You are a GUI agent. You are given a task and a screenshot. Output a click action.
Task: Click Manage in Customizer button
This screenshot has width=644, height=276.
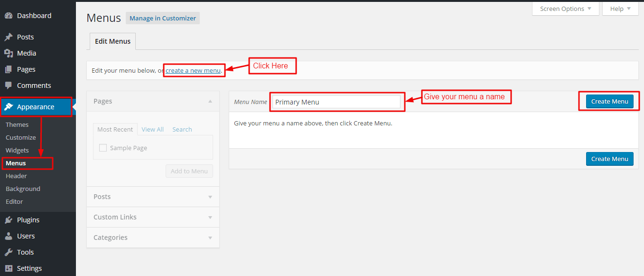coord(163,18)
